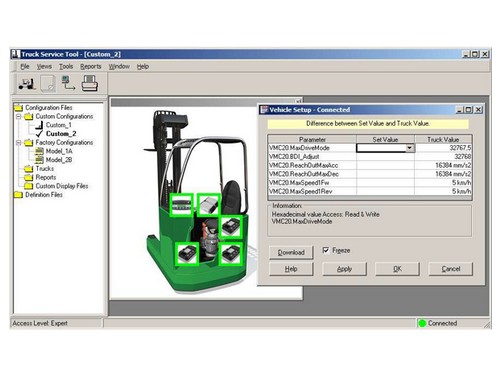This screenshot has height=379, width=499.
Task: Select the upper-middle highlighted module on truck
Action: pyautogui.click(x=209, y=204)
